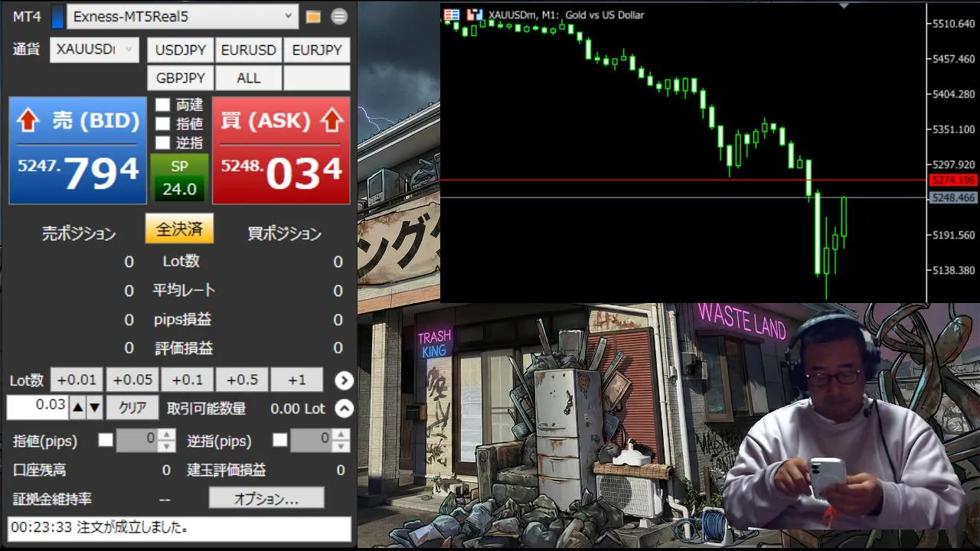This screenshot has width=980, height=551.
Task: Click the クリア clear button
Action: pos(132,408)
